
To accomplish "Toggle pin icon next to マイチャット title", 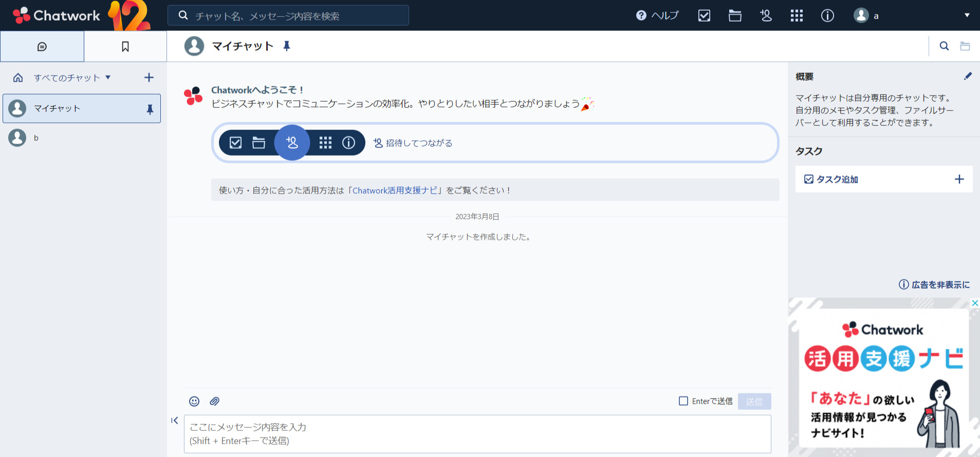I will [287, 46].
